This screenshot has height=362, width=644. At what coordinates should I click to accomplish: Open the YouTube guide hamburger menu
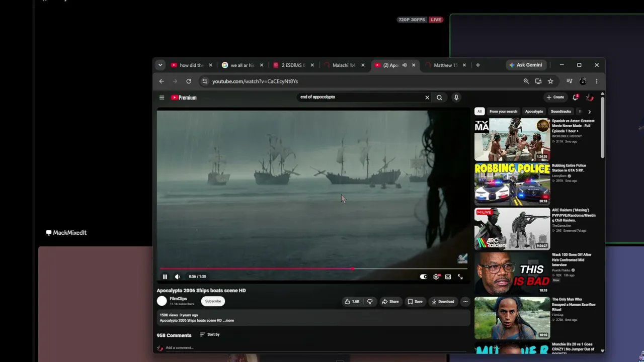click(x=162, y=98)
